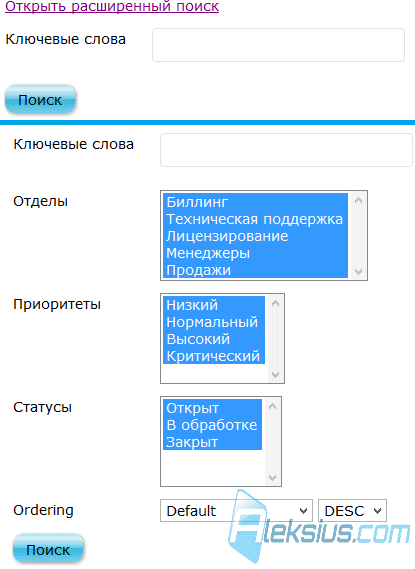Click statuses list scroll up arrow
Viewport: 415px width, 569px height.
(272, 406)
